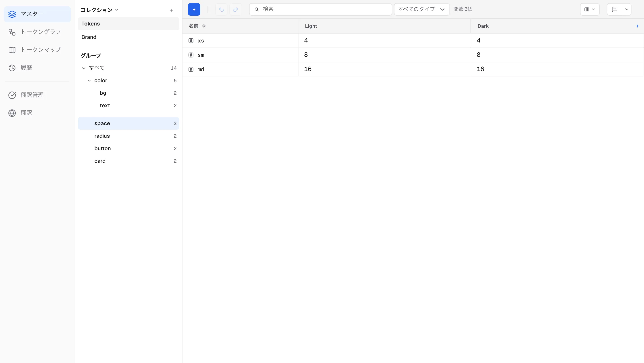Click the undo arrow icon
Screen dimensions: 644x363
click(x=221, y=9)
